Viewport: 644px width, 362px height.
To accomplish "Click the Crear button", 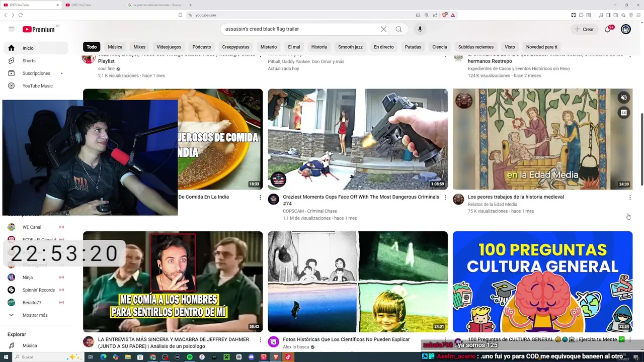I will tap(584, 29).
